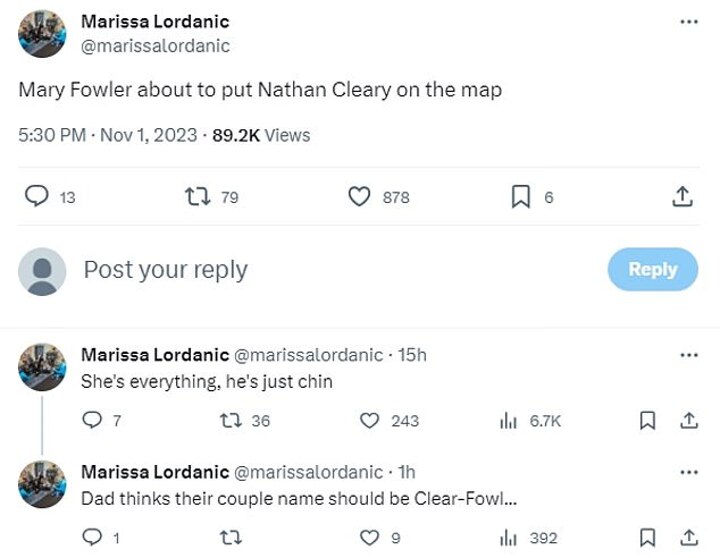Like the reply with 243 likes

click(x=369, y=421)
